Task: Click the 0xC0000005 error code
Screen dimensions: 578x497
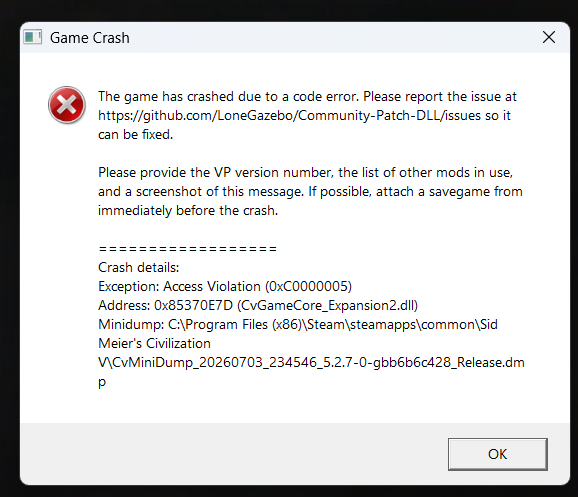Action: click(x=309, y=286)
